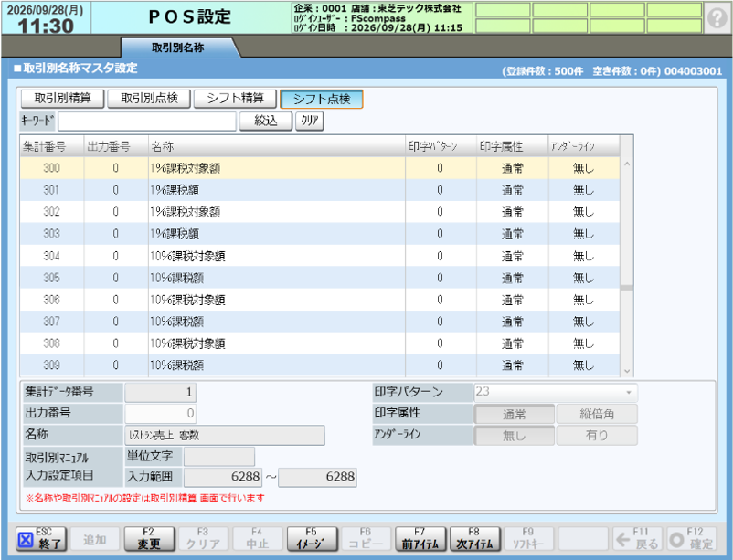Screen dimensions: 733x560
Task: Click the 入力範囲 start value field
Action: (x=223, y=477)
